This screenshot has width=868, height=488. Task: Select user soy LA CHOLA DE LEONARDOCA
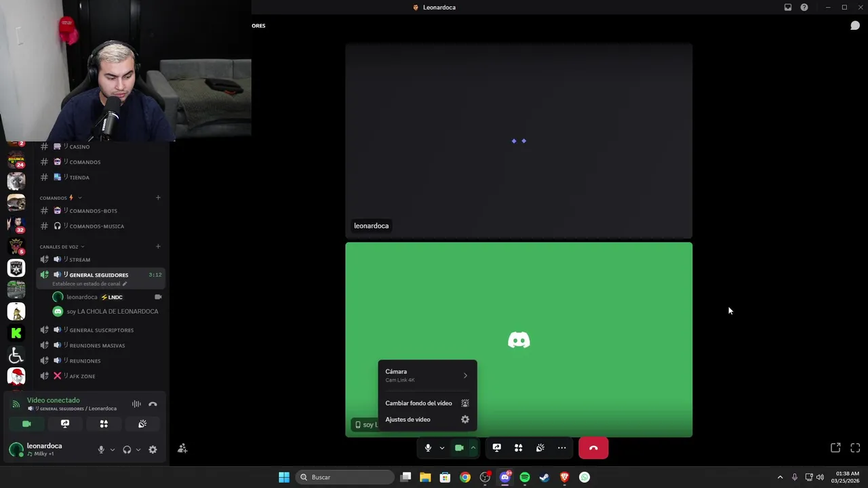pos(107,312)
